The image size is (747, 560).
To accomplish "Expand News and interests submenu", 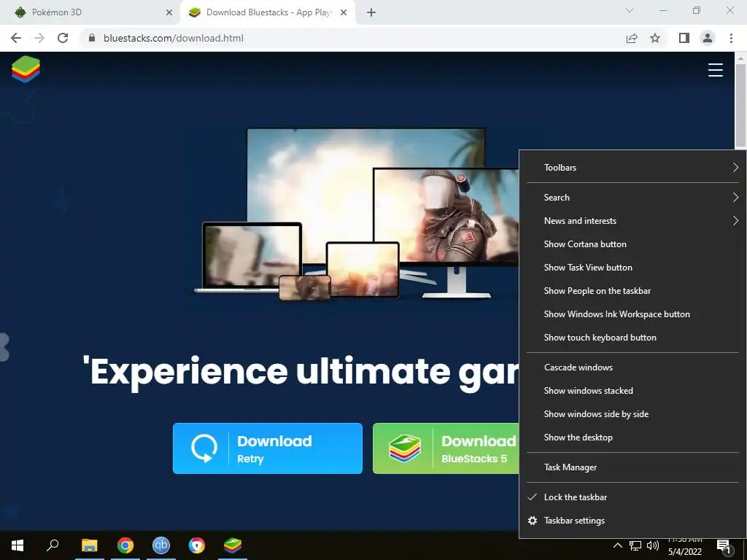I will pos(632,220).
